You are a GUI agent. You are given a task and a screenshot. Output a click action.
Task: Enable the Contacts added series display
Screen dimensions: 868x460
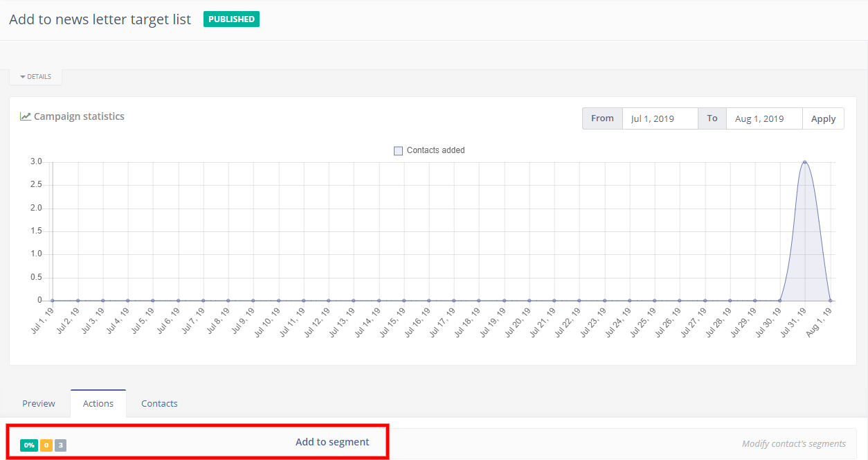point(398,150)
